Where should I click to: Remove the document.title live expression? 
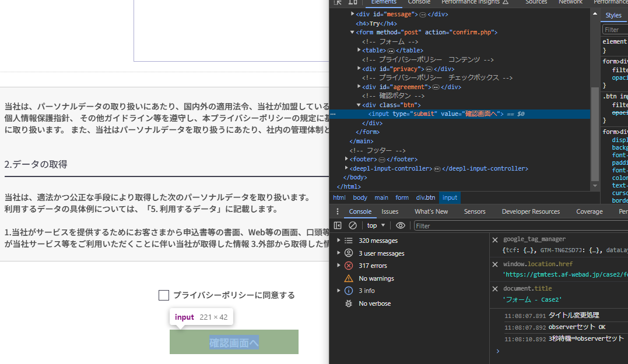coord(495,289)
